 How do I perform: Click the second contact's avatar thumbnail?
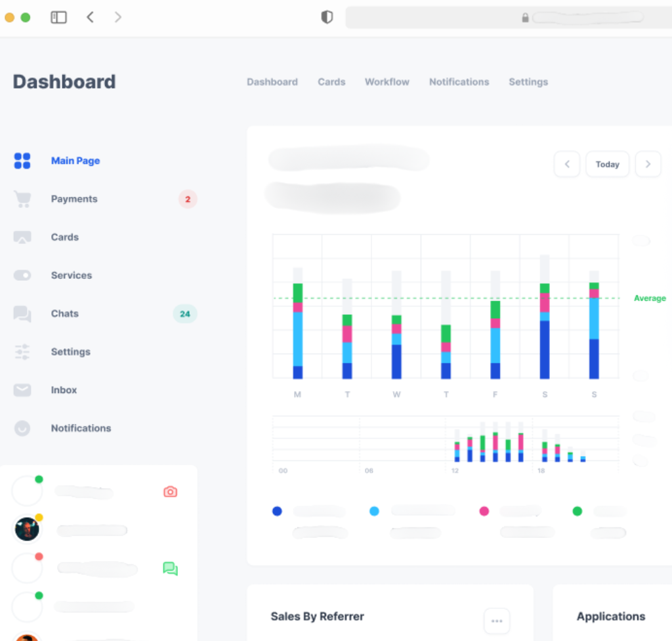(27, 529)
